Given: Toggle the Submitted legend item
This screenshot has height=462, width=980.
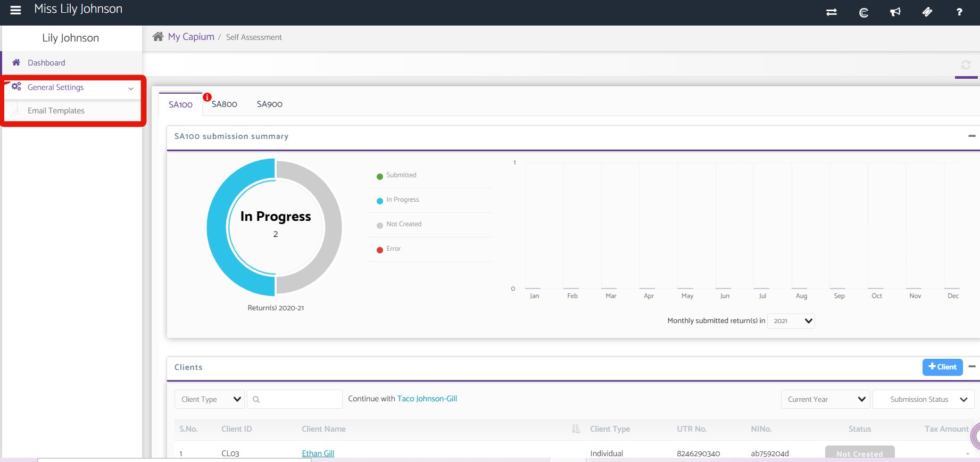Looking at the screenshot, I should pyautogui.click(x=396, y=175).
